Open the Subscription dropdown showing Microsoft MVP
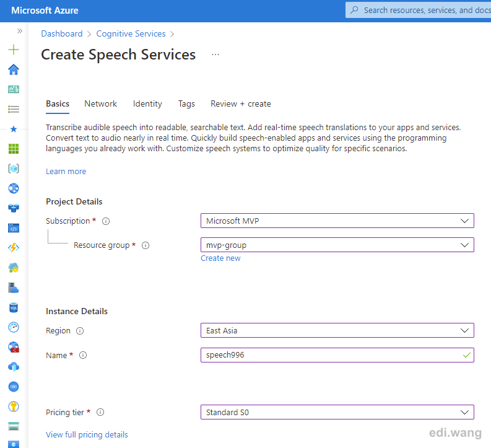This screenshot has height=448, width=491. [x=337, y=221]
